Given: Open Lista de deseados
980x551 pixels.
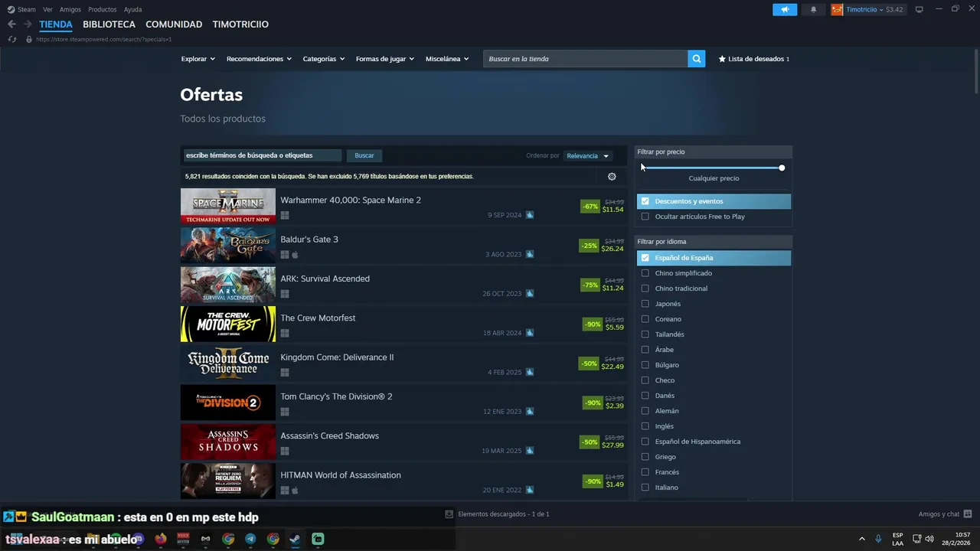Looking at the screenshot, I should (x=754, y=59).
